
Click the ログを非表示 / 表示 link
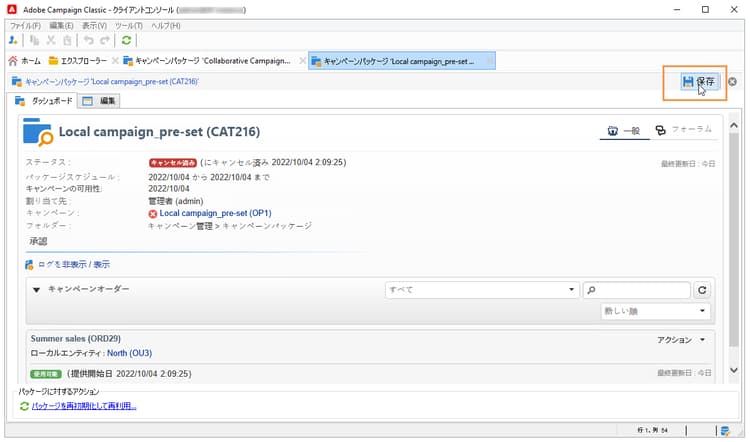[74, 265]
